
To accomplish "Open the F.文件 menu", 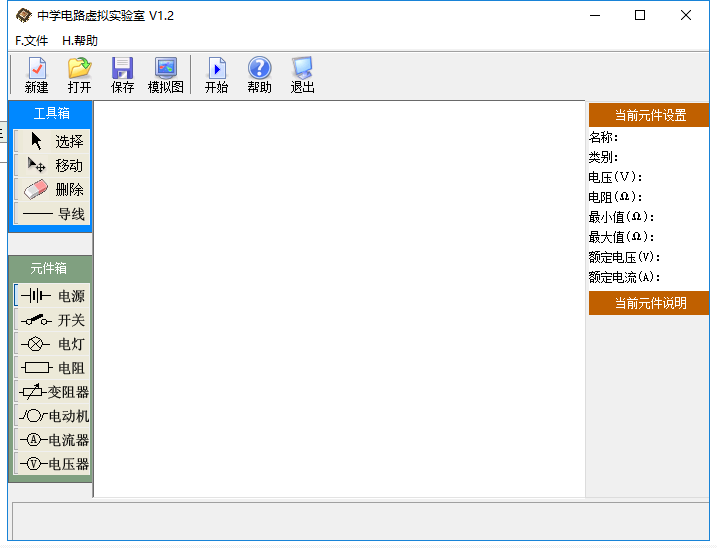I will coord(31,41).
